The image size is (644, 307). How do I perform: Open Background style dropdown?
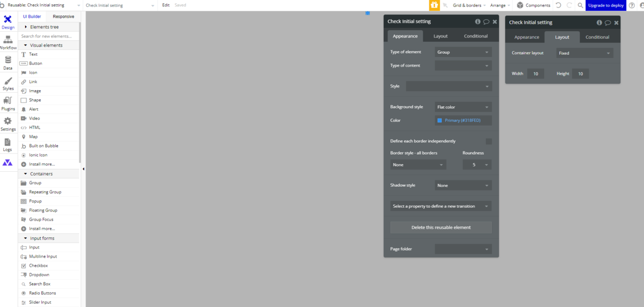[463, 107]
